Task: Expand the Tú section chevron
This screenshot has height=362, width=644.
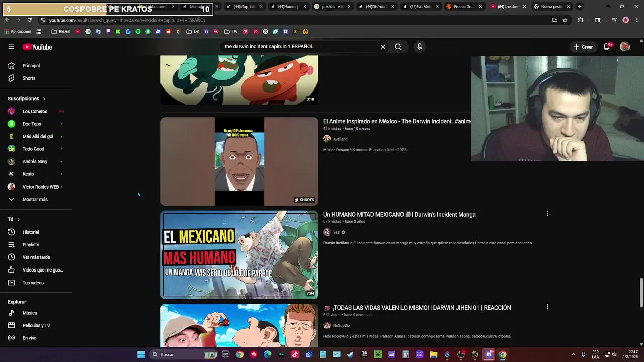Action: click(18, 219)
